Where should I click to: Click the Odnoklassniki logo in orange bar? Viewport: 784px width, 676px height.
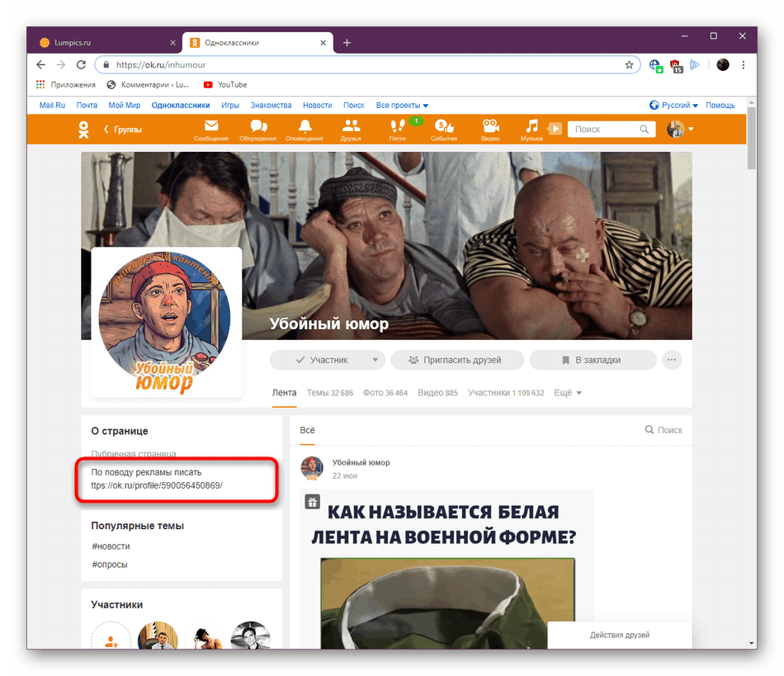pyautogui.click(x=83, y=130)
